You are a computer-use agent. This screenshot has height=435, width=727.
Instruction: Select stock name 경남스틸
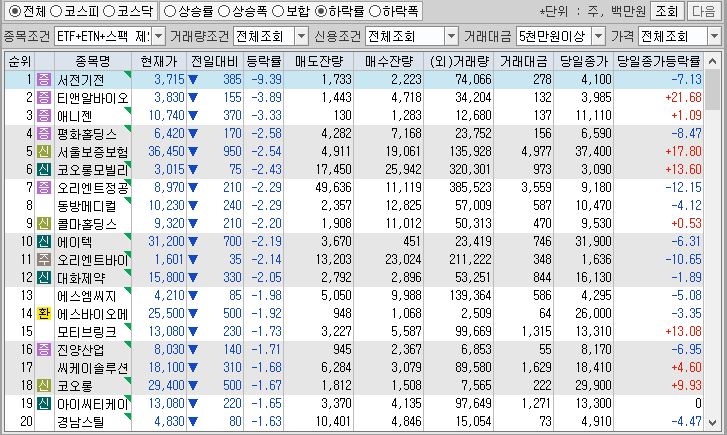coord(80,422)
